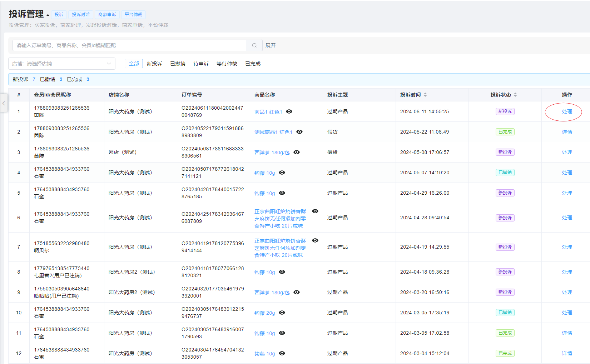Filter by 新投诉 status
The height and width of the screenshot is (364, 590).
coord(154,64)
